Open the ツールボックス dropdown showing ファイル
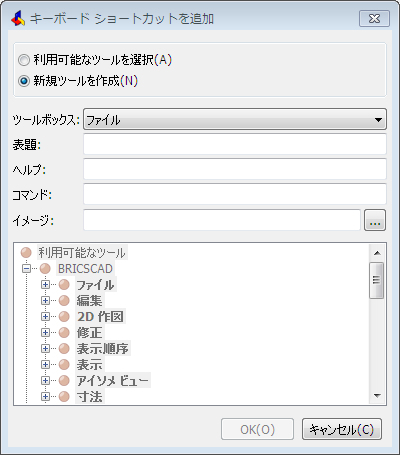Image resolution: width=400 pixels, height=455 pixels. [235, 119]
